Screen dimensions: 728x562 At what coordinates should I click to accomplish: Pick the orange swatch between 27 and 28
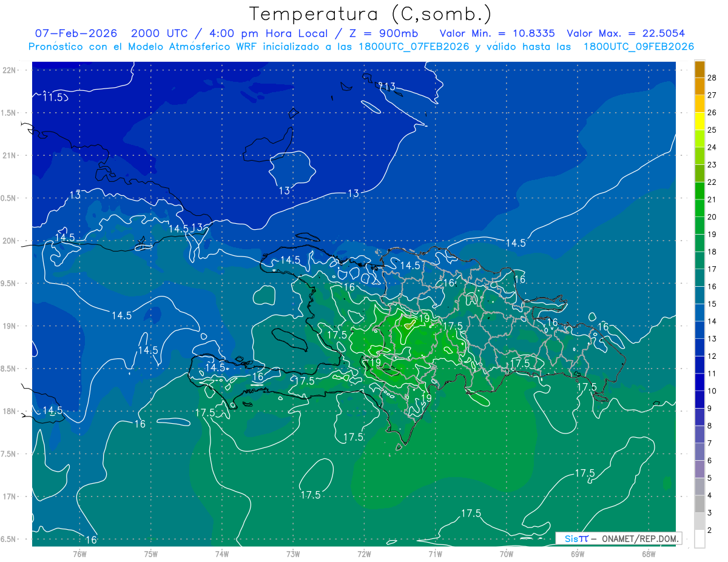(x=699, y=86)
